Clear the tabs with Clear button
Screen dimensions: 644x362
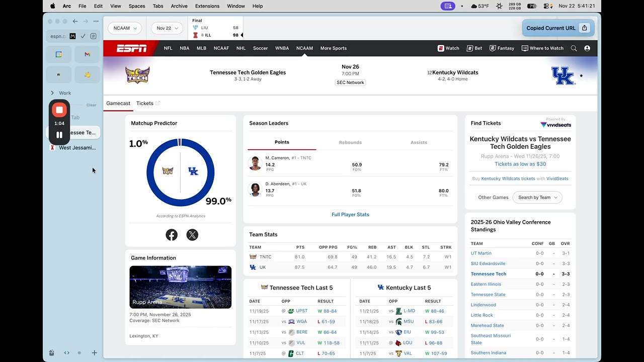pyautogui.click(x=91, y=105)
